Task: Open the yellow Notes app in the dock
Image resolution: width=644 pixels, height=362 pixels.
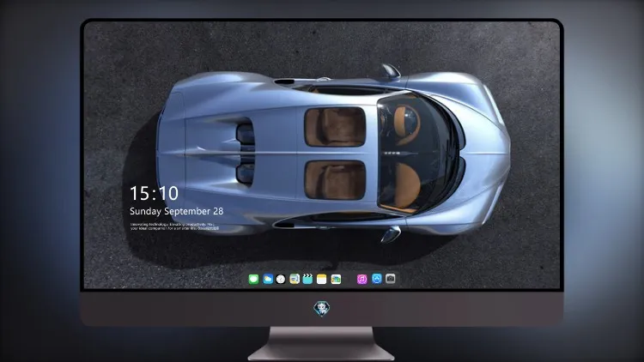Action: [x=322, y=279]
